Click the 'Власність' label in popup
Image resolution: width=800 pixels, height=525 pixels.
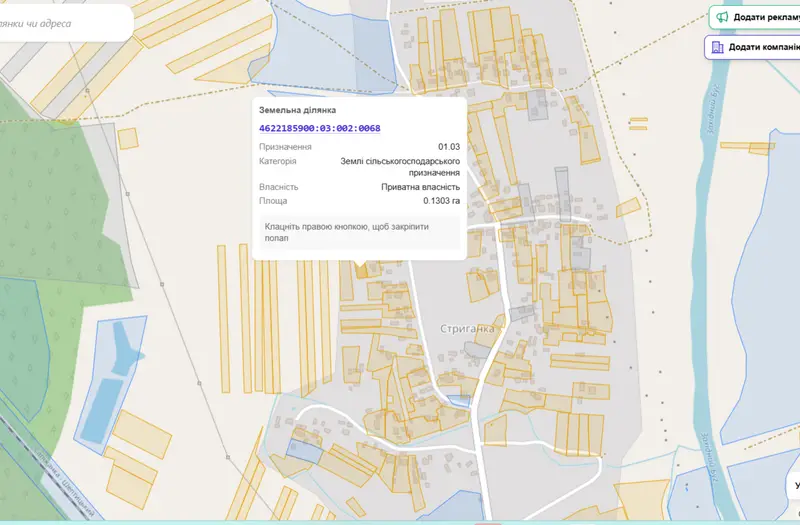click(279, 187)
